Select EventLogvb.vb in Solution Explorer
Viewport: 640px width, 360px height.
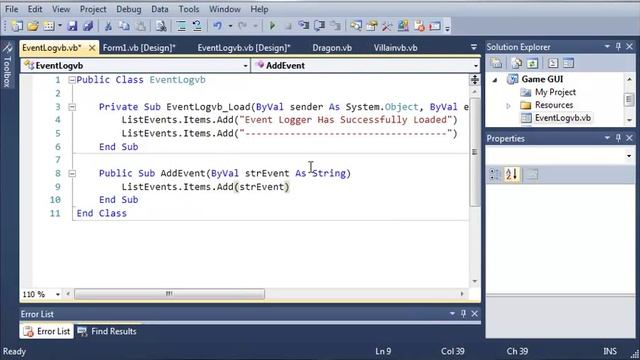pyautogui.click(x=562, y=118)
